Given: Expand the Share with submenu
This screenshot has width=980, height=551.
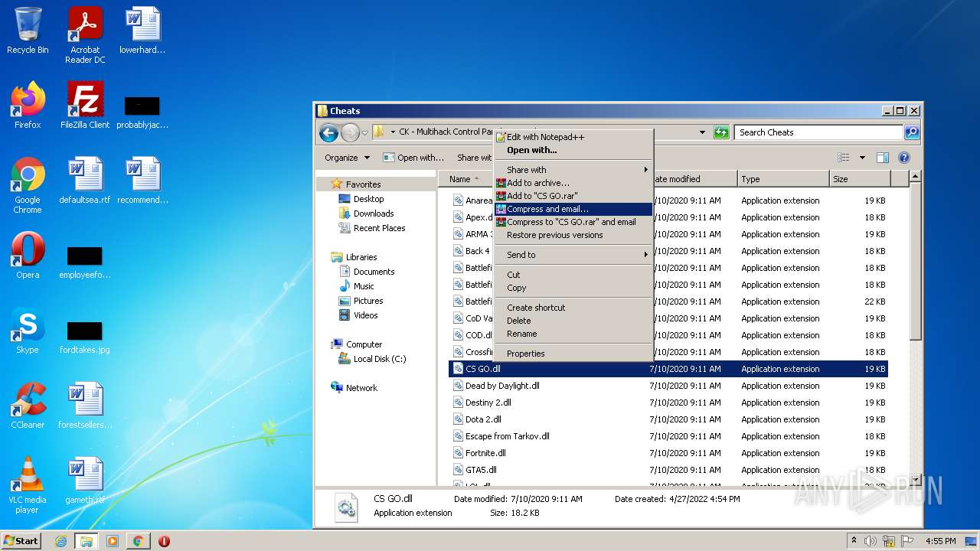Looking at the screenshot, I should point(573,170).
